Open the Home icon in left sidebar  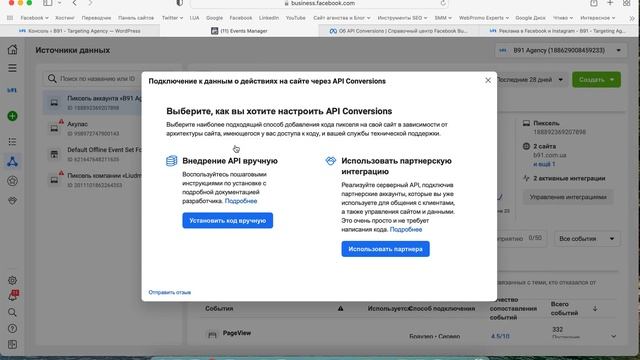pyautogui.click(x=12, y=49)
